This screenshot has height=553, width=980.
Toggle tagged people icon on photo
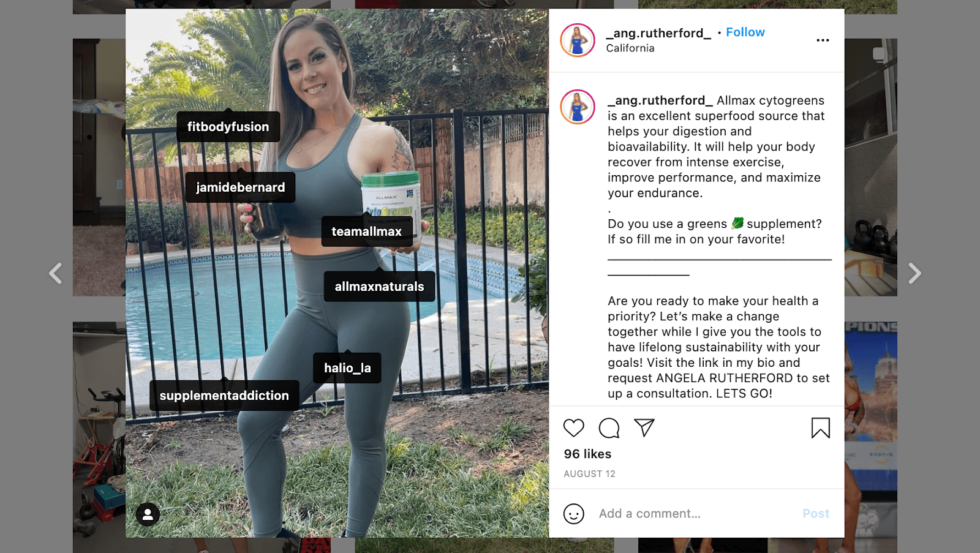tap(148, 515)
